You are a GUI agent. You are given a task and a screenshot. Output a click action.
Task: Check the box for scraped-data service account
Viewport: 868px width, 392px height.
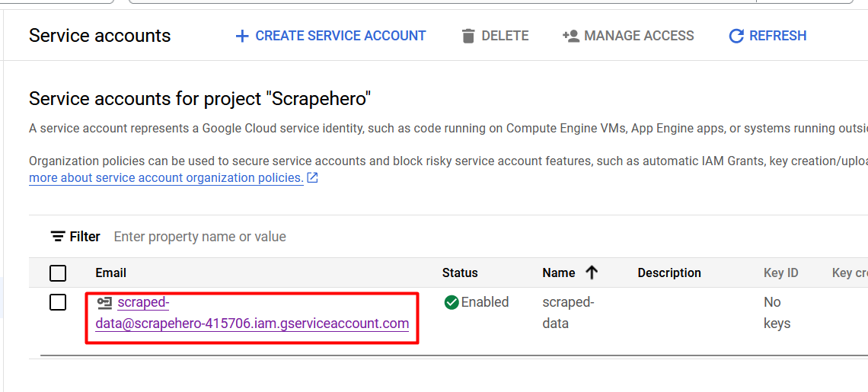pyautogui.click(x=58, y=302)
